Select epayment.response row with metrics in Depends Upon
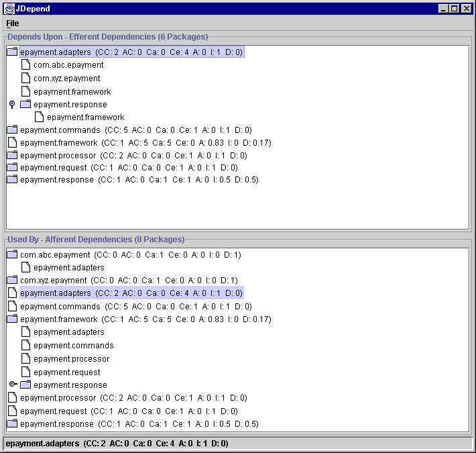The image size is (476, 453). (137, 180)
